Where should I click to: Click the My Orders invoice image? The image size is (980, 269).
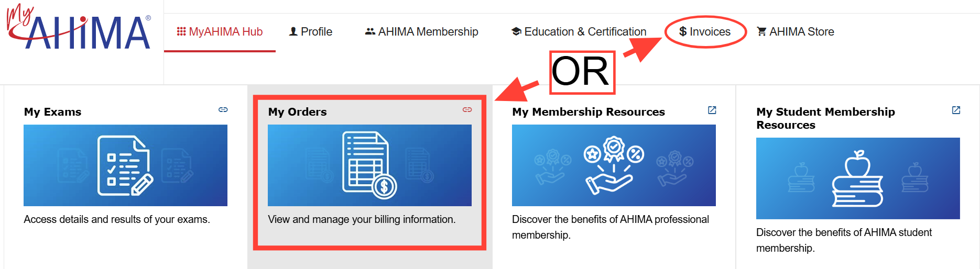(369, 165)
